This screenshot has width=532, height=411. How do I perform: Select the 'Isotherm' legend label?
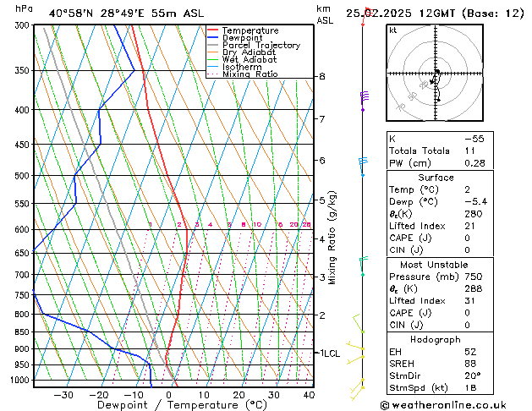tap(242, 67)
